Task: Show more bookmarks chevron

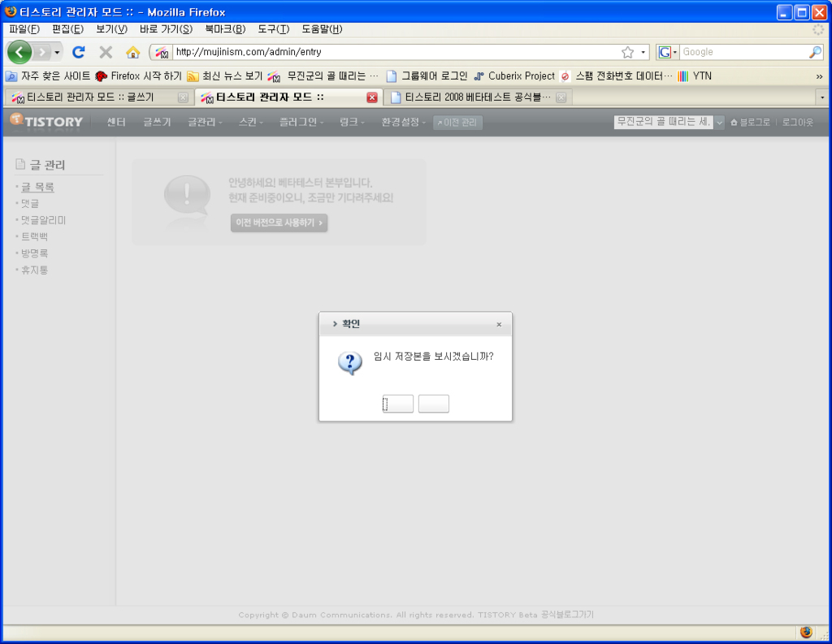Action: pos(819,77)
